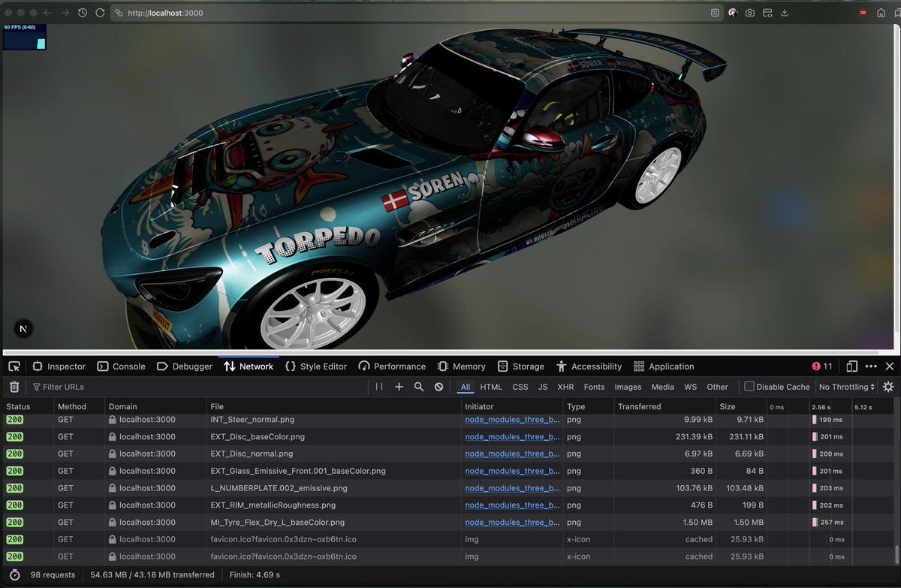Open the Accessibility tab
Viewport: 901px width, 588px height.
pos(589,366)
